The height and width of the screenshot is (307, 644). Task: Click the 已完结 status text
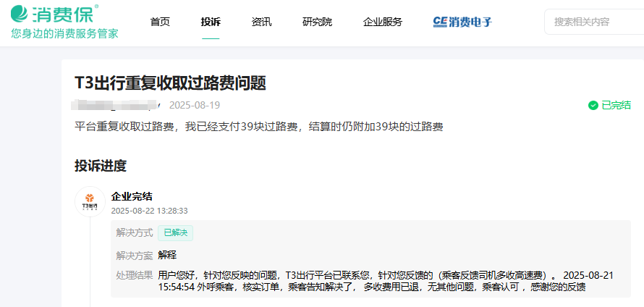tap(616, 106)
